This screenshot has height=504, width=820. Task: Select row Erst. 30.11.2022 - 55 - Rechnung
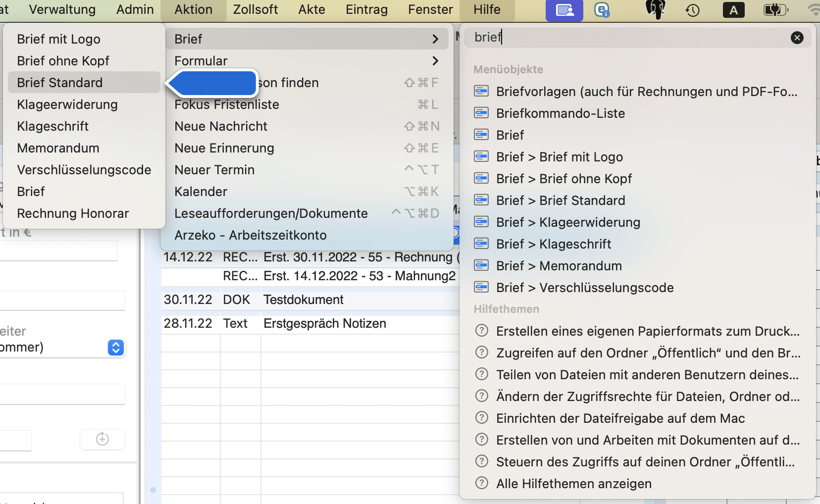(x=310, y=257)
